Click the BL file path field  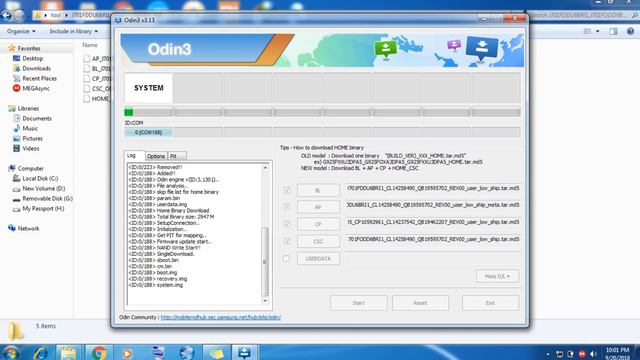tap(433, 189)
